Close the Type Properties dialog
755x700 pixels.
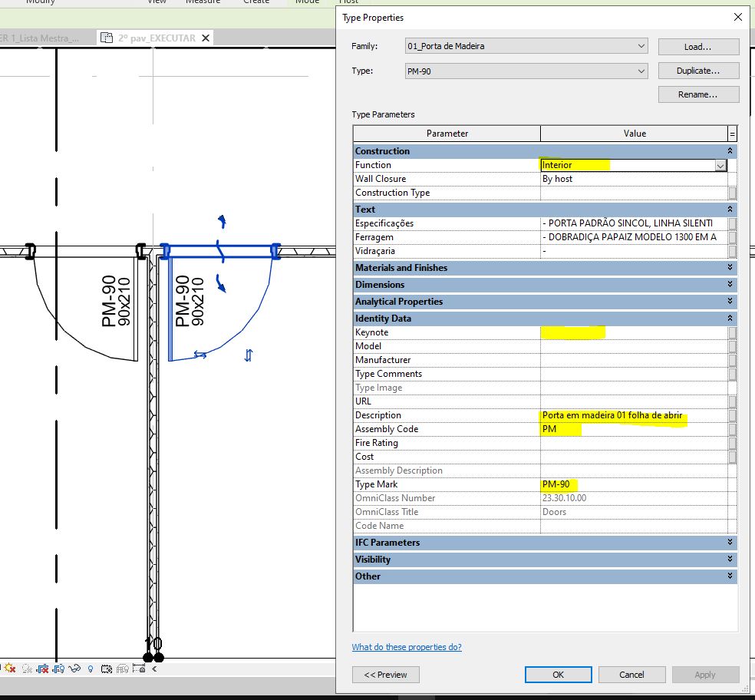pos(737,18)
